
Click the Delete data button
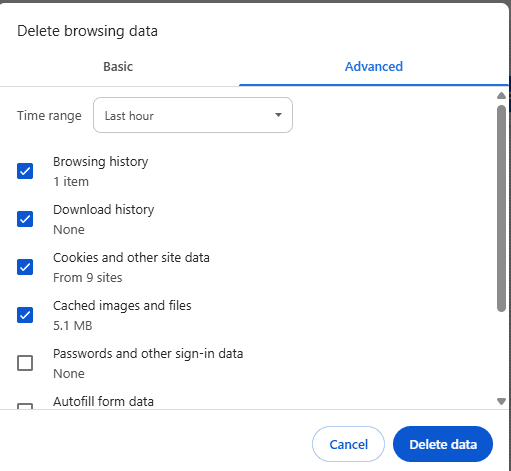[443, 444]
